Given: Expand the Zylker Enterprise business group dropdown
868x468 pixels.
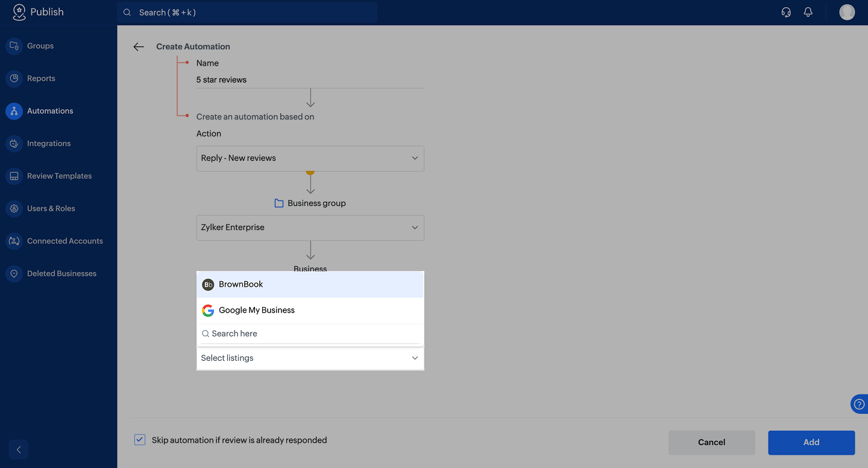Looking at the screenshot, I should point(310,228).
